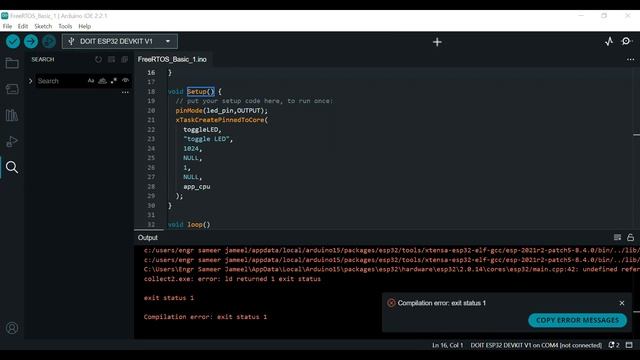Click the Verify sketch checkmark button
Screen dimensions: 640x360
tap(13, 41)
